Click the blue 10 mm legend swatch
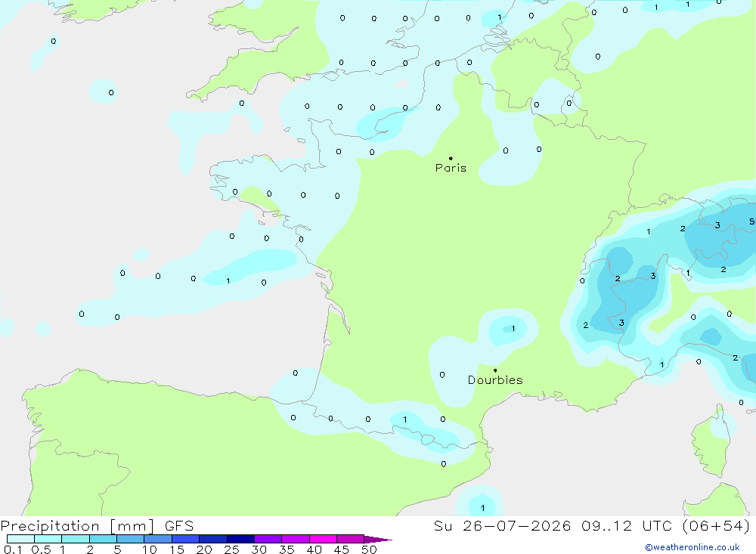 click(158, 539)
